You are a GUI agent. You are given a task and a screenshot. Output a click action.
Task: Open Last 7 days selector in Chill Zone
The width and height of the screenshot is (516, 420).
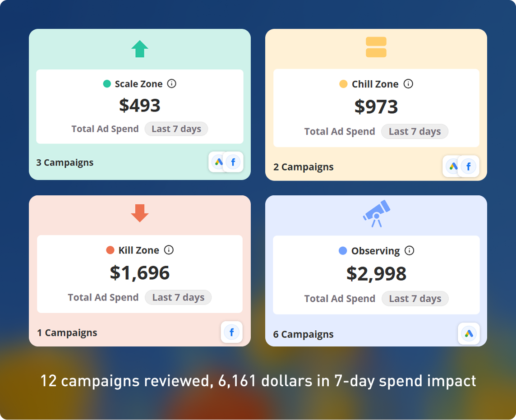(415, 131)
